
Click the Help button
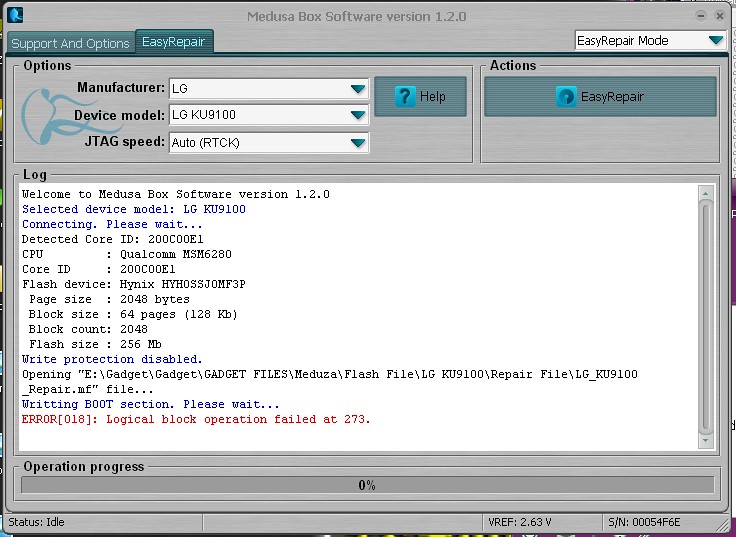click(421, 97)
